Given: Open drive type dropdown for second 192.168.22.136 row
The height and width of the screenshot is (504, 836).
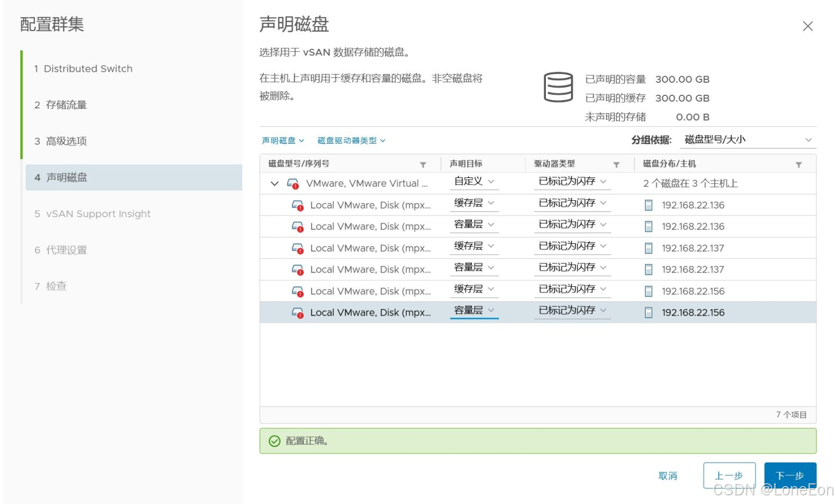Looking at the screenshot, I should [x=573, y=224].
